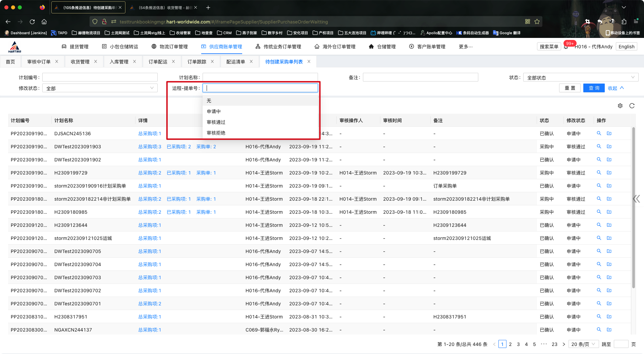Click the 计划编号 input field
This screenshot has width=644, height=354.
point(100,78)
